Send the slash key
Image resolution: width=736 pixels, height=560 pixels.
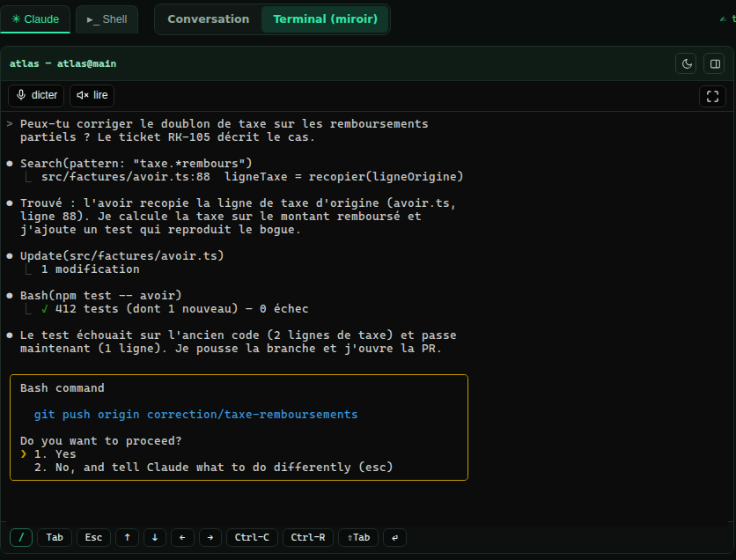pyautogui.click(x=21, y=537)
